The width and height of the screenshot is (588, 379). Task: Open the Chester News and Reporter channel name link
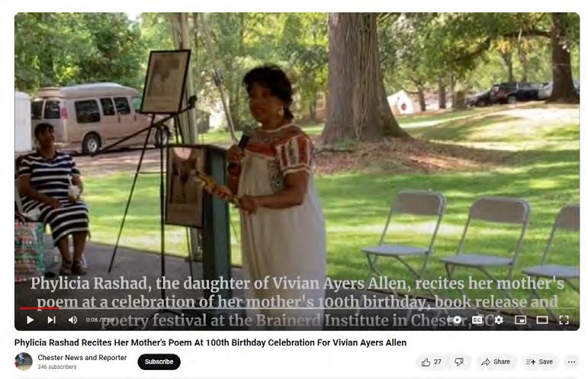82,358
